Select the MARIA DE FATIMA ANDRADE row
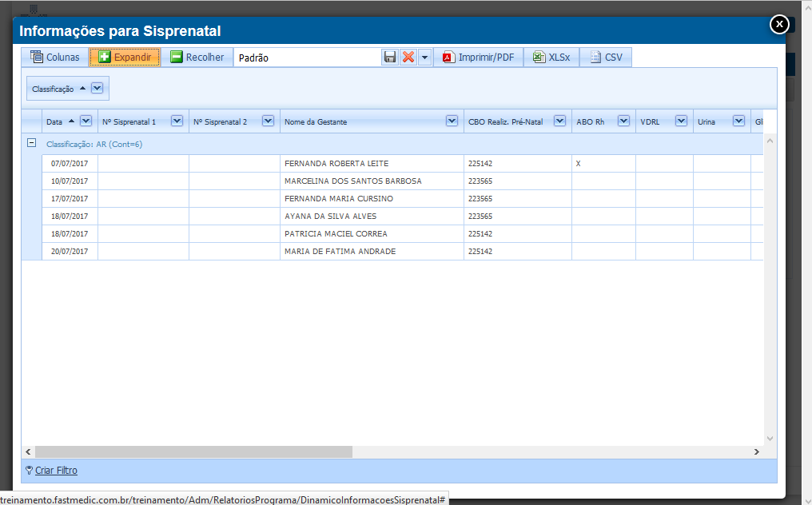Image resolution: width=812 pixels, height=505 pixels. click(x=402, y=251)
